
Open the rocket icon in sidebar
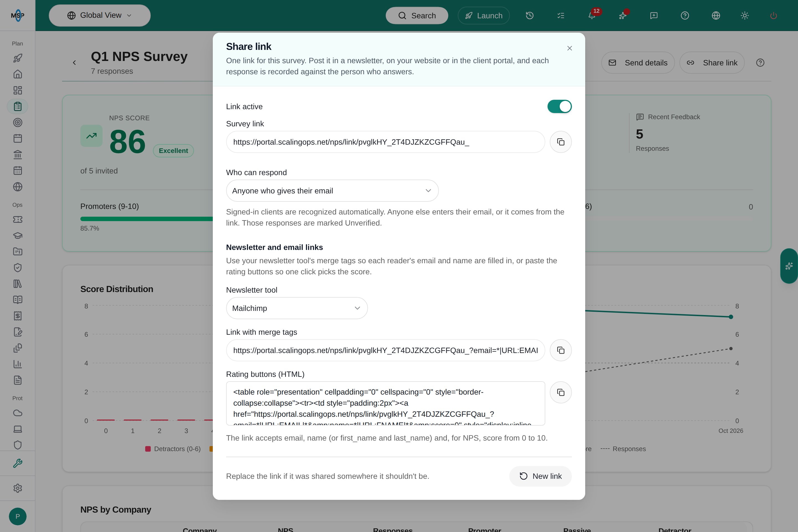coord(18,58)
